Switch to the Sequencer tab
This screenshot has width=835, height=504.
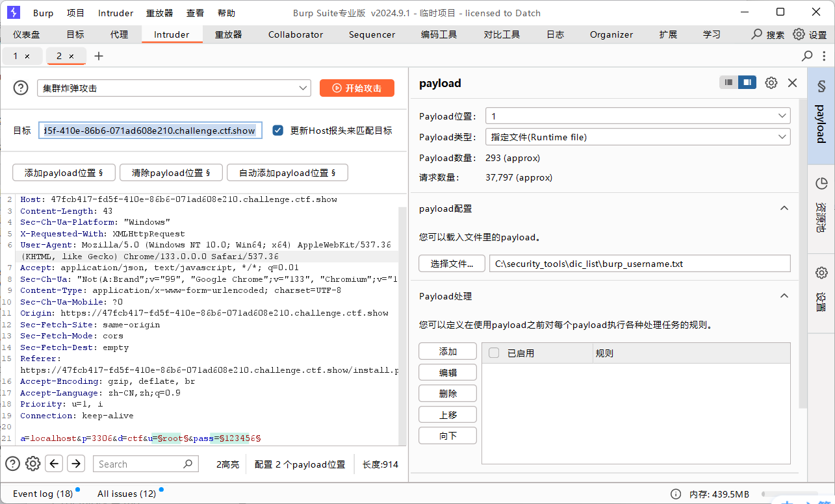372,34
